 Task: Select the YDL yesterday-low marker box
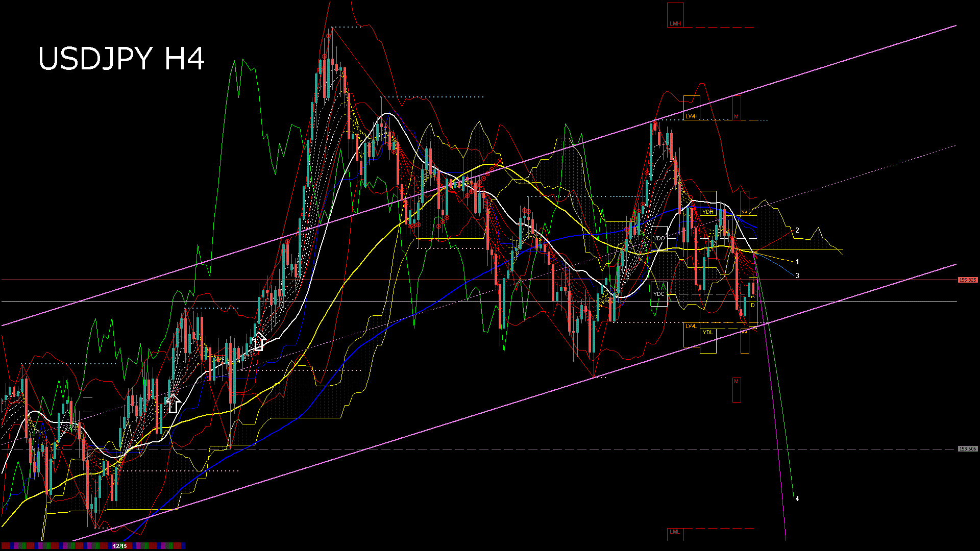pos(708,332)
